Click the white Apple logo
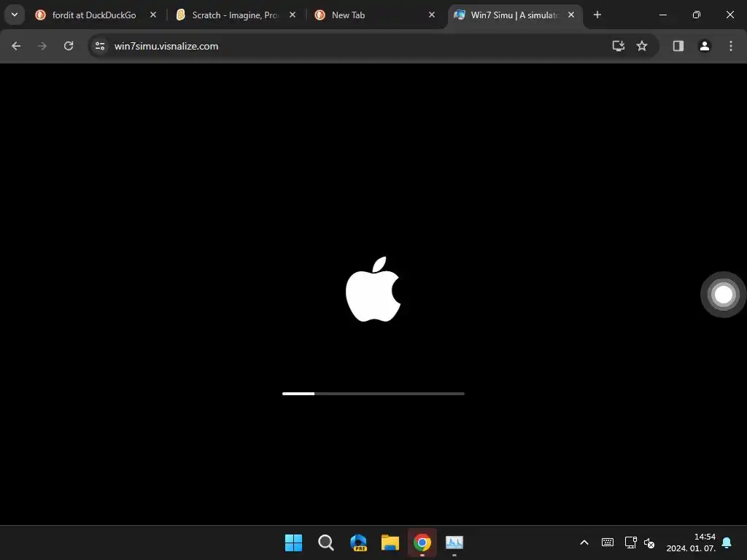The height and width of the screenshot is (560, 747). [x=373, y=289]
